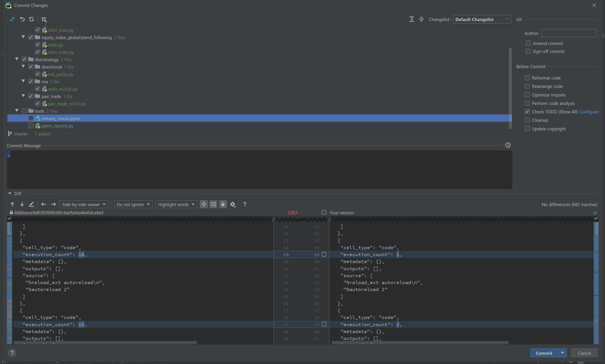The image size is (605, 364).
Task: Collapse the directional folder node
Action: [x=23, y=66]
